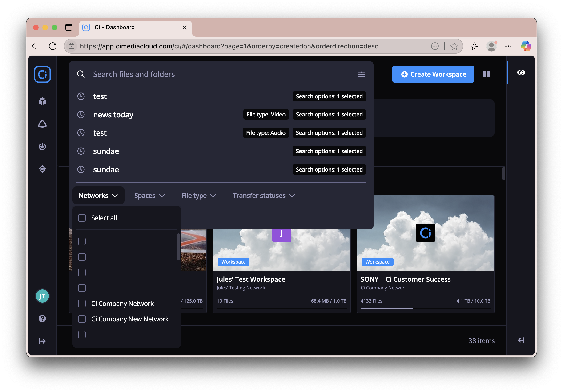The height and width of the screenshot is (392, 563).
Task: Click the SONY workspace storage usage bar
Action: click(426, 308)
